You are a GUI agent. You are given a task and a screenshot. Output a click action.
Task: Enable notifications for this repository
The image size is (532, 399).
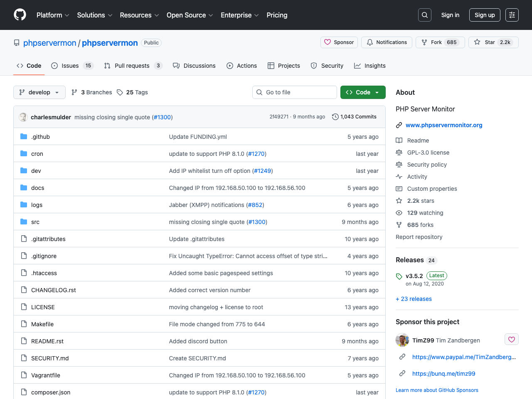click(x=386, y=42)
